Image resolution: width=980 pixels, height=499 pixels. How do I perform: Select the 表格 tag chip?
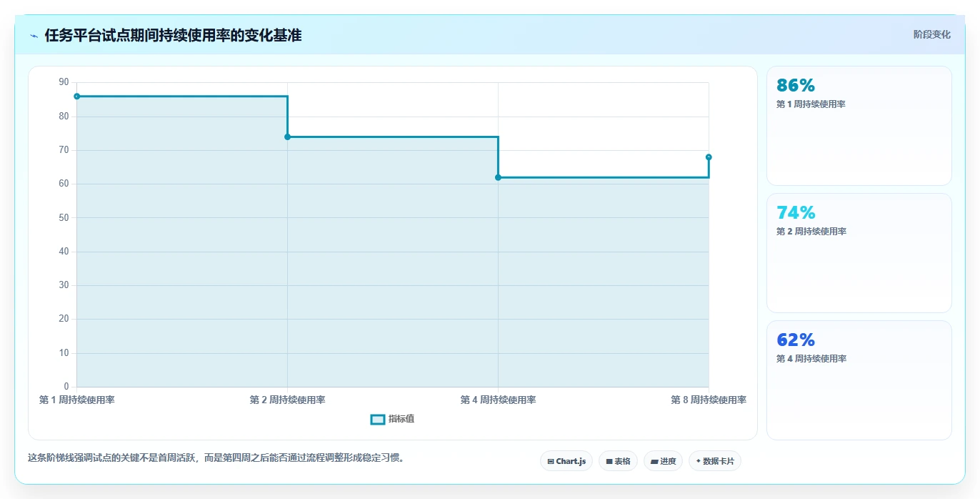(x=618, y=461)
